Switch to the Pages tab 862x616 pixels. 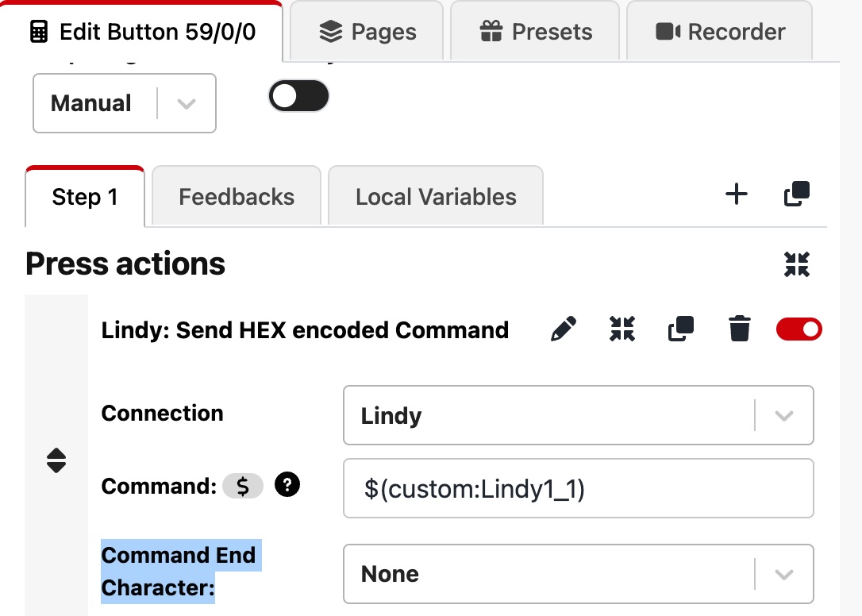point(368,32)
